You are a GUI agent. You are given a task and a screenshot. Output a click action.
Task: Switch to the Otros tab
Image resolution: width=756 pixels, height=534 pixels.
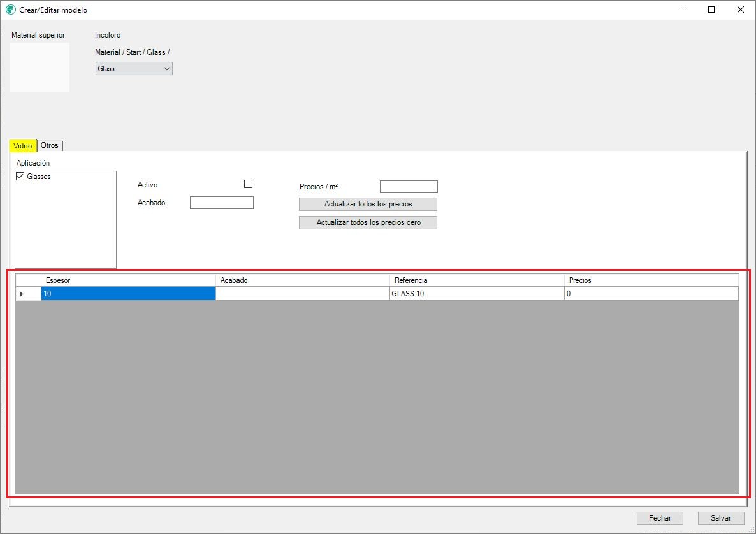[50, 145]
